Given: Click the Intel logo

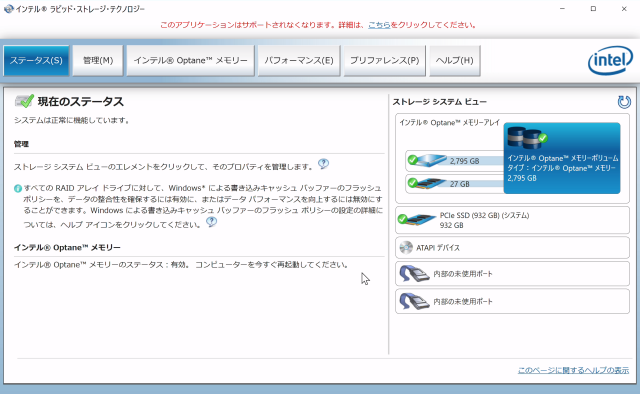Looking at the screenshot, I should pos(610,60).
